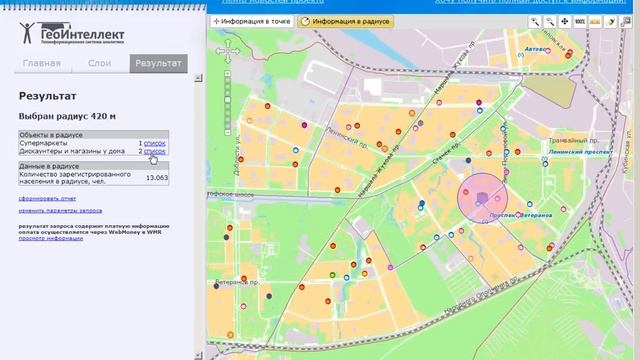
Task: Click the Результат heading text
Action: (x=48, y=96)
